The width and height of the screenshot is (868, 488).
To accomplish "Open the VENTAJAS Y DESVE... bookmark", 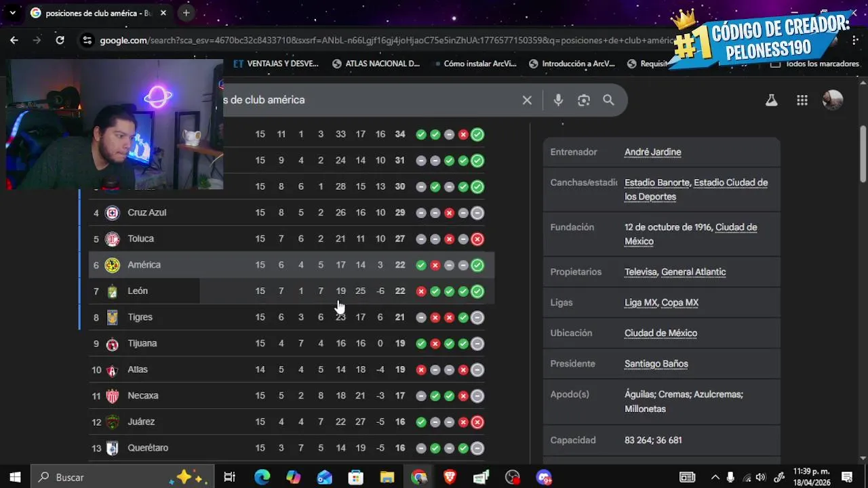I will [276, 64].
